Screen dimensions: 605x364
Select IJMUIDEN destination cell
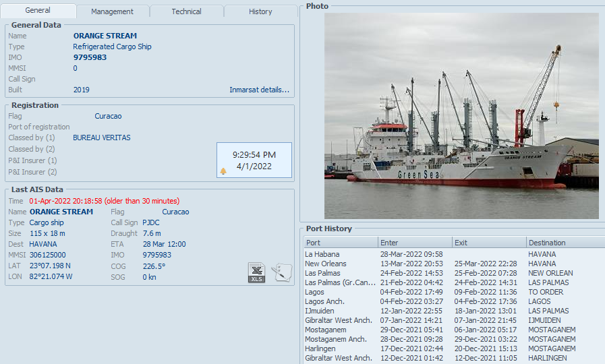click(x=544, y=320)
